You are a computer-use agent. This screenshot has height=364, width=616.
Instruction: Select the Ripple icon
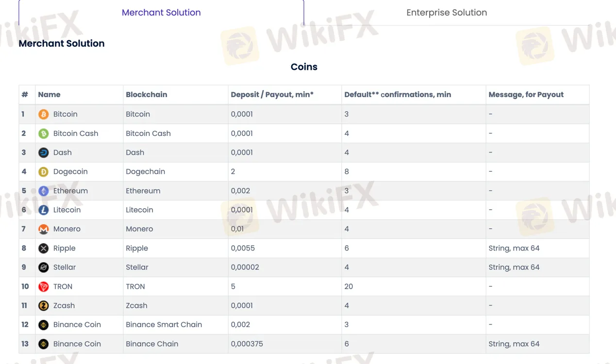(x=43, y=248)
